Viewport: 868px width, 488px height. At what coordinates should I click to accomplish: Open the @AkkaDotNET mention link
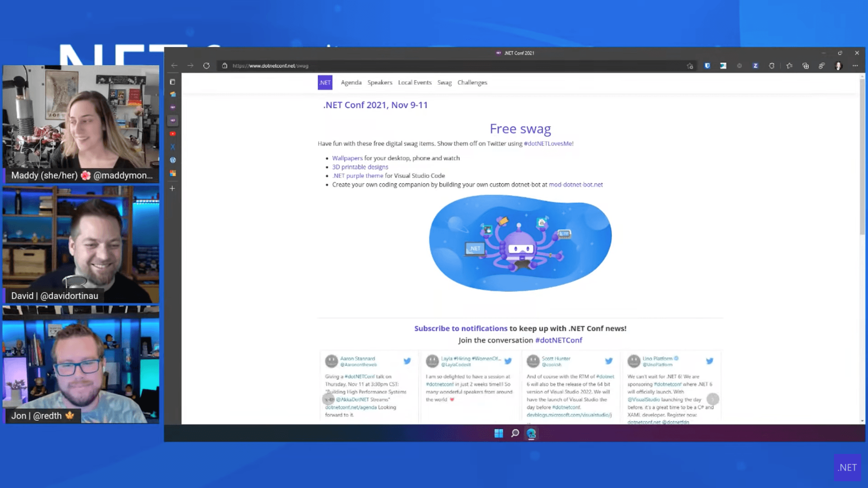[352, 399]
